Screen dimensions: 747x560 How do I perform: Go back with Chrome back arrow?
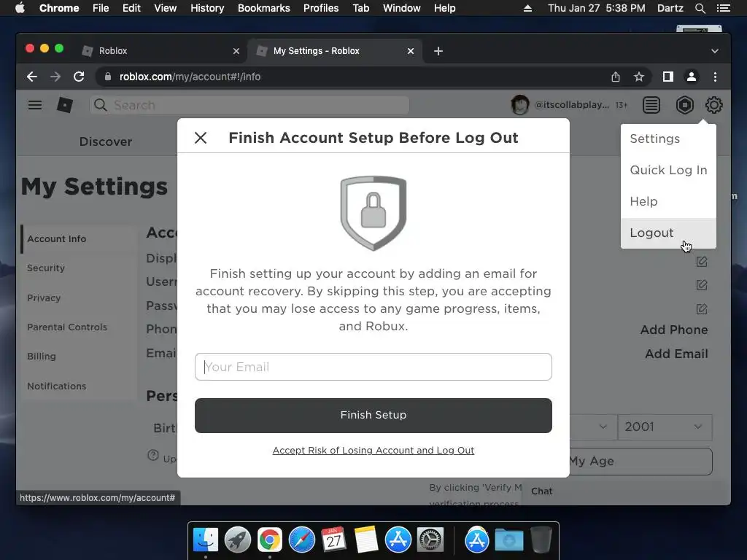32,77
